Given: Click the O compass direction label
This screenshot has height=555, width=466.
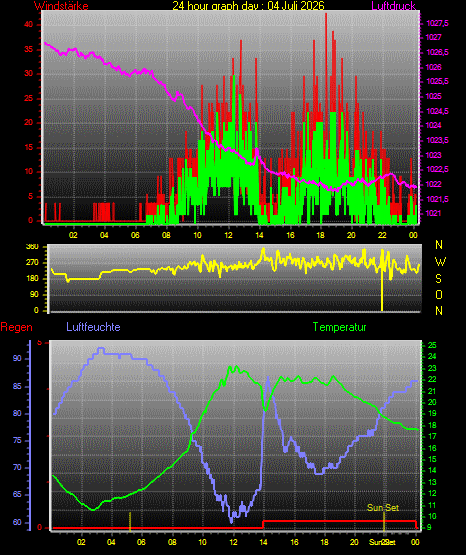Looking at the screenshot, I should click(439, 294).
